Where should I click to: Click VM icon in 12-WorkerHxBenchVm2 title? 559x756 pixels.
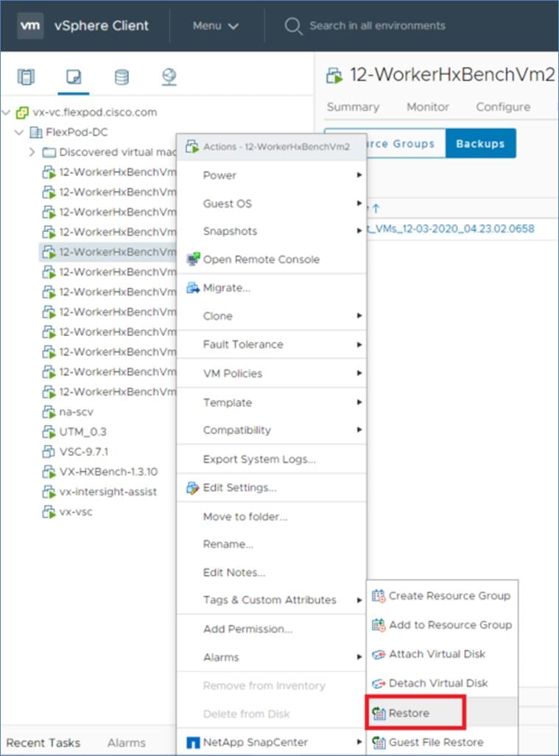(334, 76)
